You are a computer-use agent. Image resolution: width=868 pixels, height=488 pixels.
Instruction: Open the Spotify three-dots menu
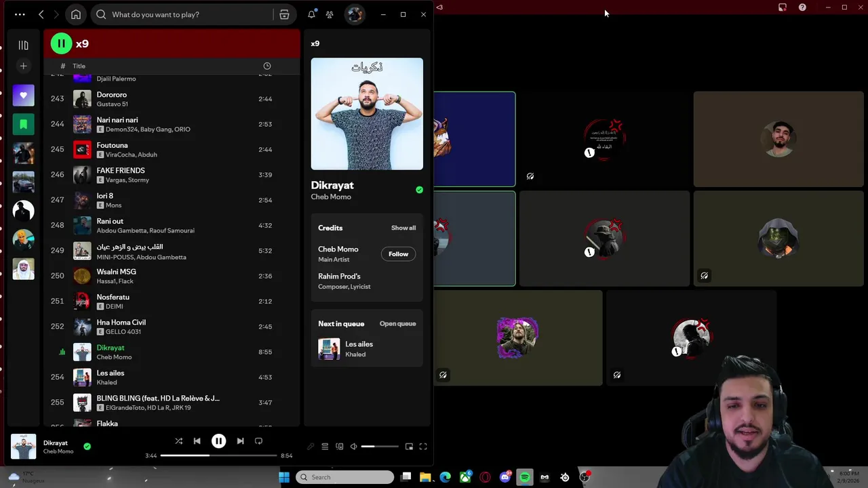tap(20, 14)
